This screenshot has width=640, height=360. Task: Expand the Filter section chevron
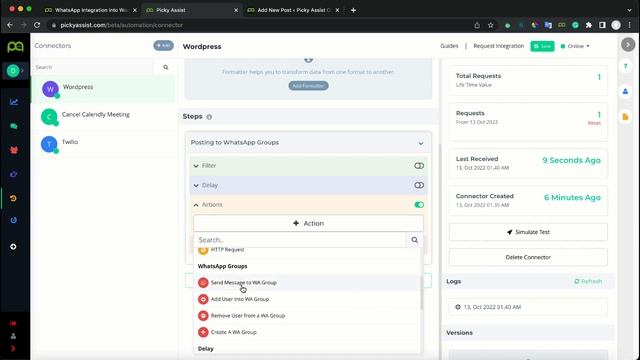click(x=196, y=166)
